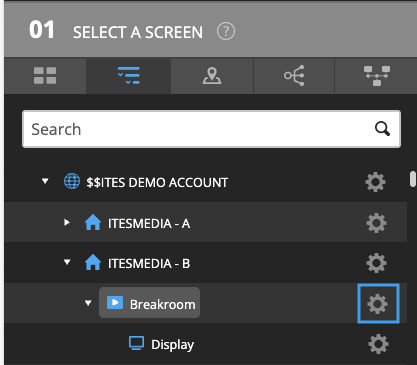Switch to the tree list view tab
417x365 pixels.
tap(129, 76)
